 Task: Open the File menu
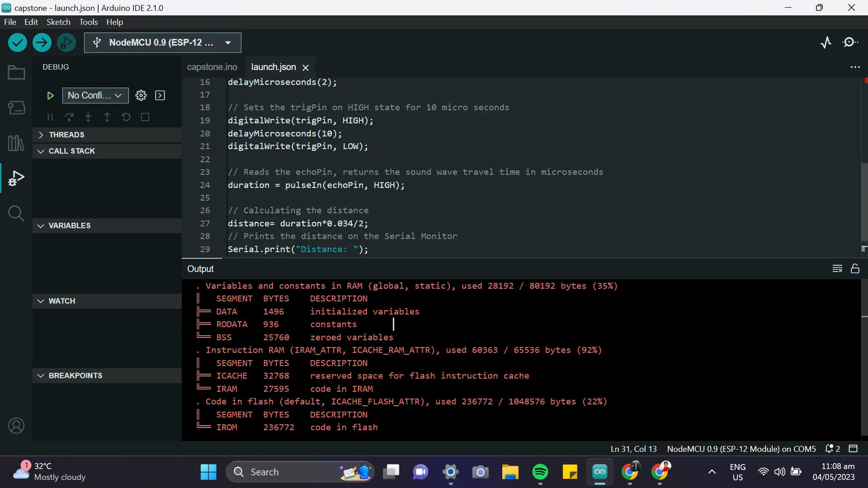pos(10,22)
